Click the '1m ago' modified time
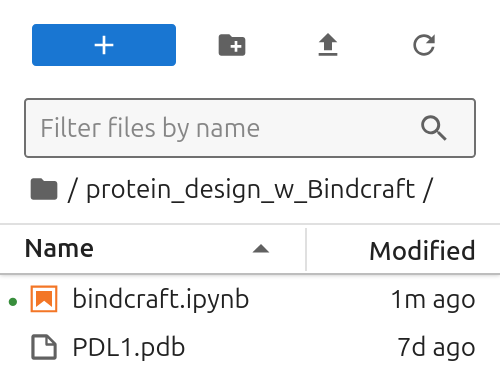This screenshot has width=500, height=388. (433, 300)
